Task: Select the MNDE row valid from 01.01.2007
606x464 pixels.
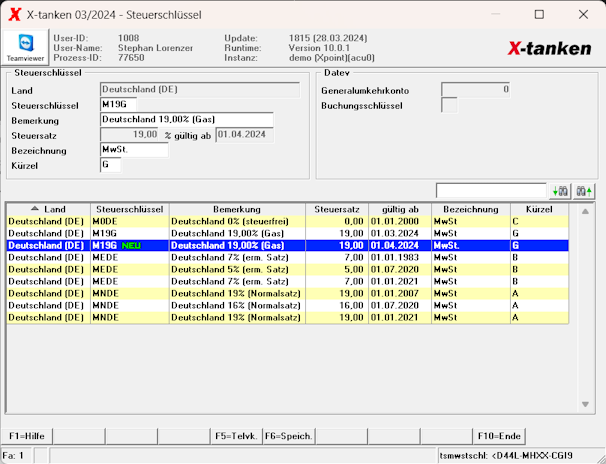Action: [288, 293]
